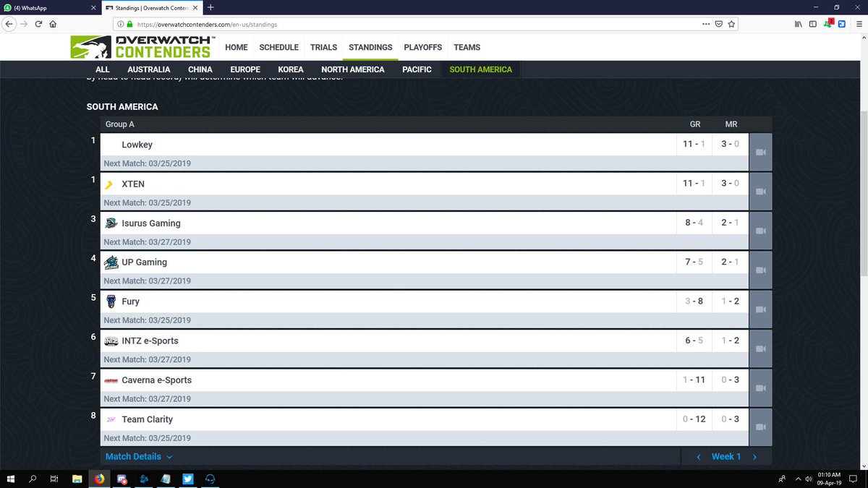The width and height of the screenshot is (868, 488).
Task: Click the video camera icon for XTEN
Action: click(760, 192)
